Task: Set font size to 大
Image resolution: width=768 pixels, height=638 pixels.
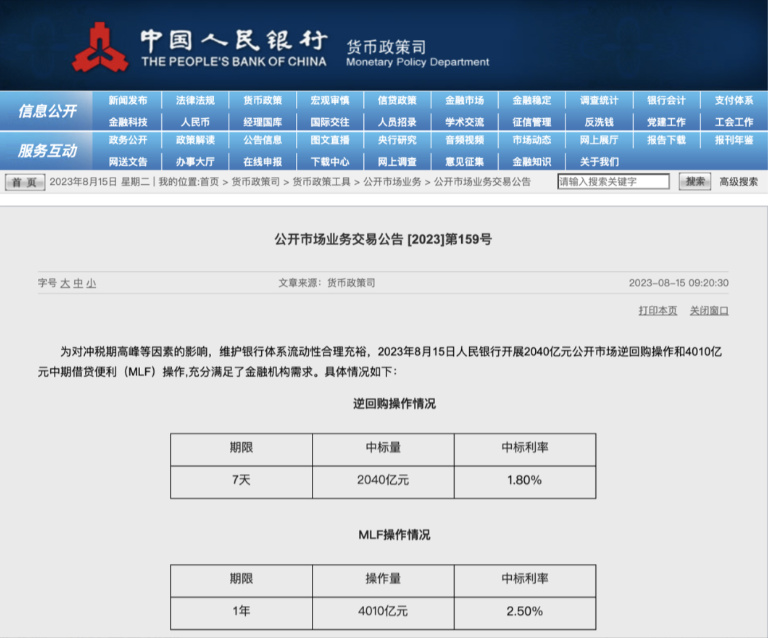Action: (x=65, y=283)
